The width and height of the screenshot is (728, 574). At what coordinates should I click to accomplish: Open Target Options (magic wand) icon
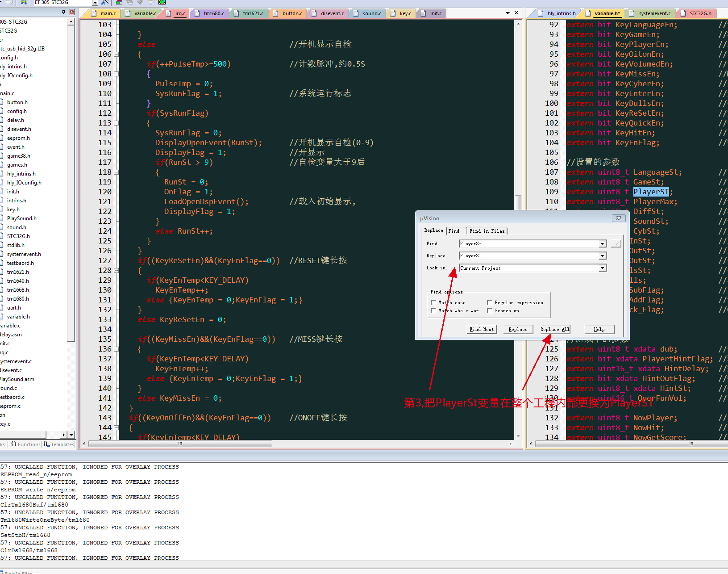click(x=105, y=2)
